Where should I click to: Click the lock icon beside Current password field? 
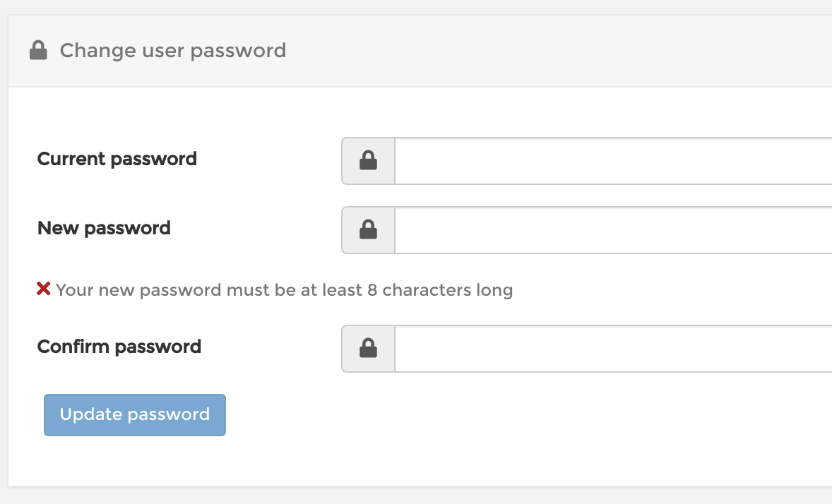(368, 160)
